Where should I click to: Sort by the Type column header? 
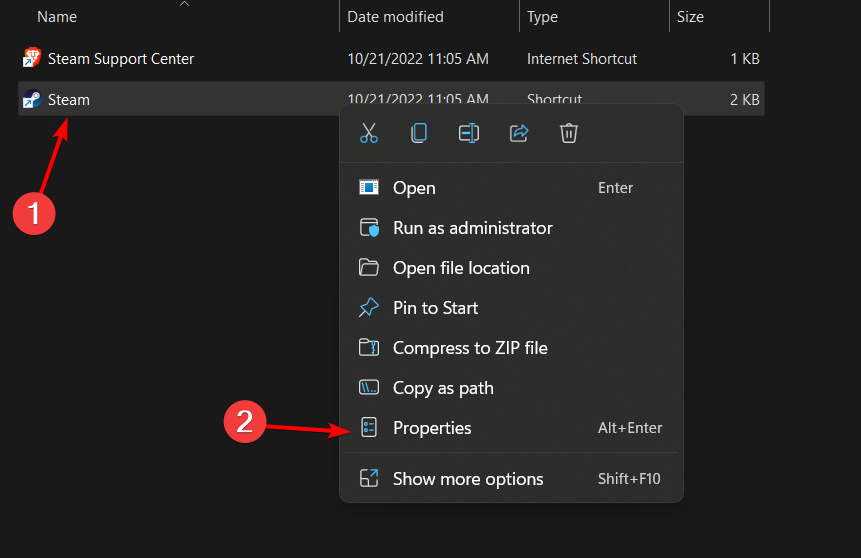[542, 17]
